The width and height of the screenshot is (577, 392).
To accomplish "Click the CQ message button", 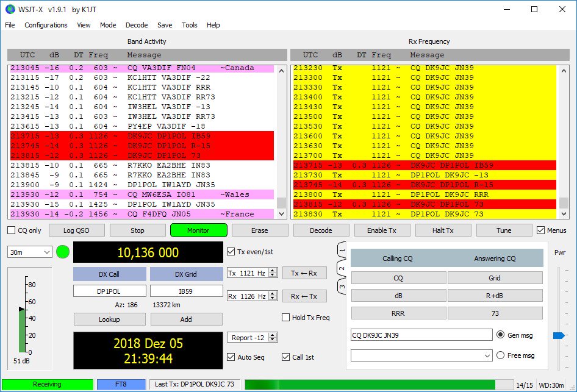I will (x=398, y=278).
